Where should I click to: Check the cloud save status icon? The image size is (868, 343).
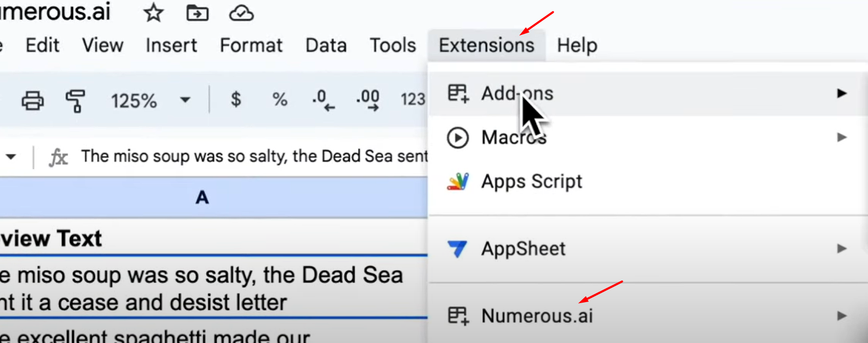coord(241,13)
